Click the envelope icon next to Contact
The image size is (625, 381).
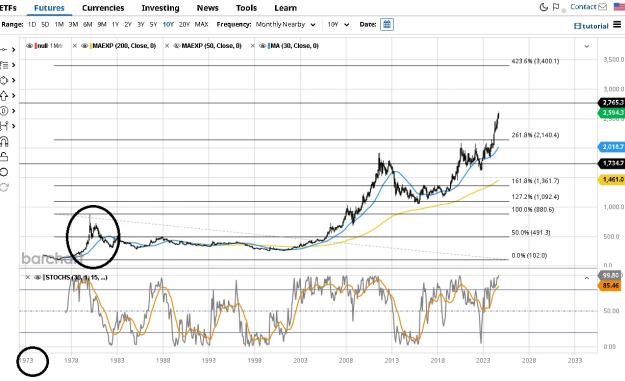(602, 7)
